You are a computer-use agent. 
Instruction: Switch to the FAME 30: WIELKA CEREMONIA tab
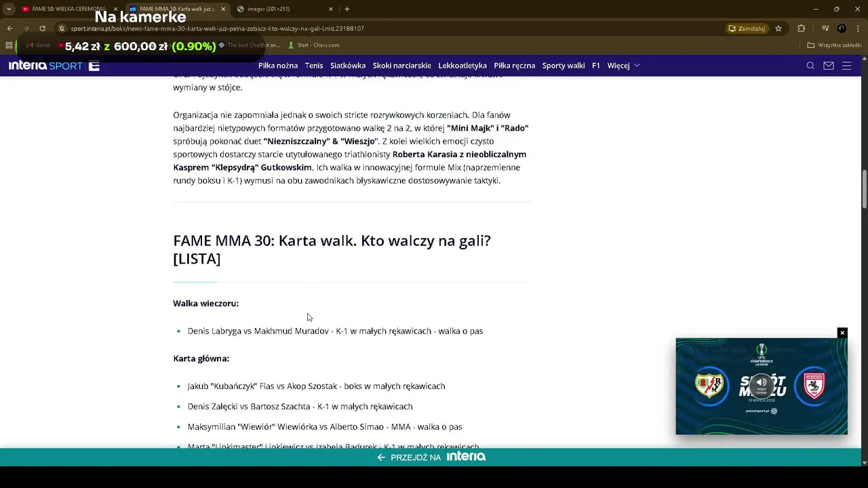pyautogui.click(x=68, y=9)
